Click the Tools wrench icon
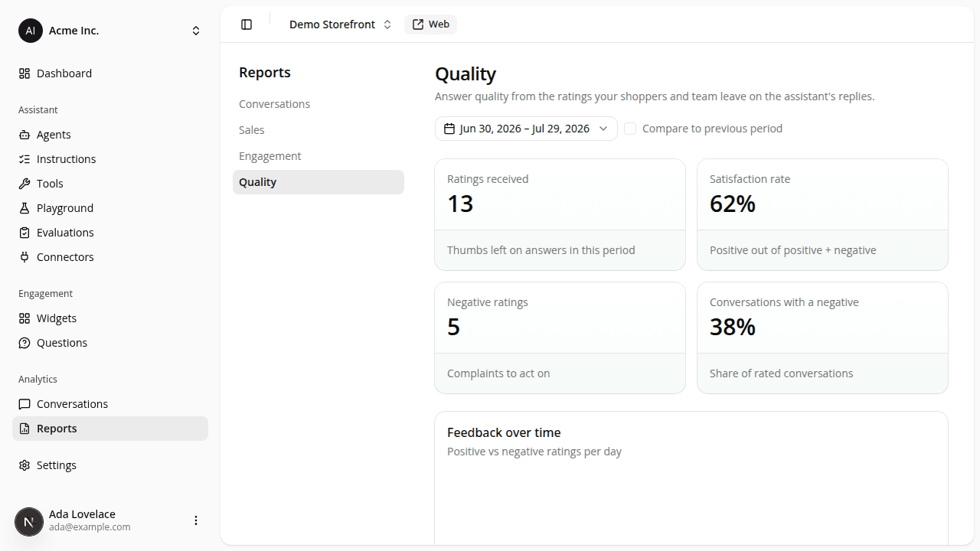Image resolution: width=980 pixels, height=551 pixels. (x=24, y=184)
